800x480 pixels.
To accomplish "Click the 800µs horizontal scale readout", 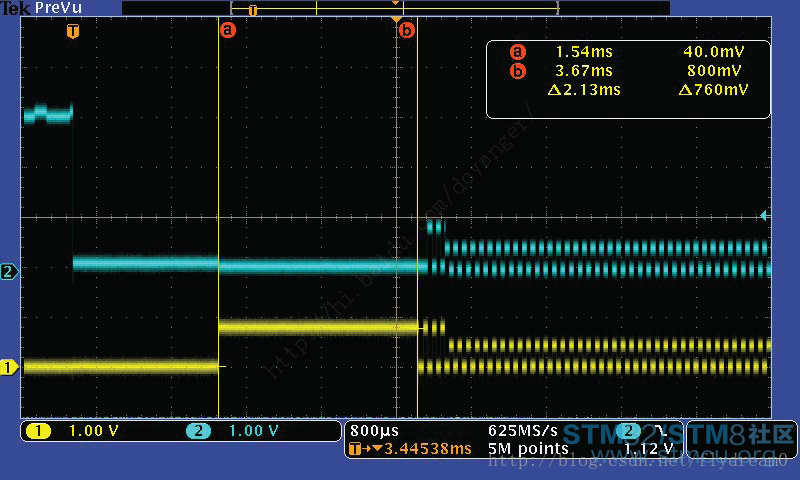I will click(372, 430).
